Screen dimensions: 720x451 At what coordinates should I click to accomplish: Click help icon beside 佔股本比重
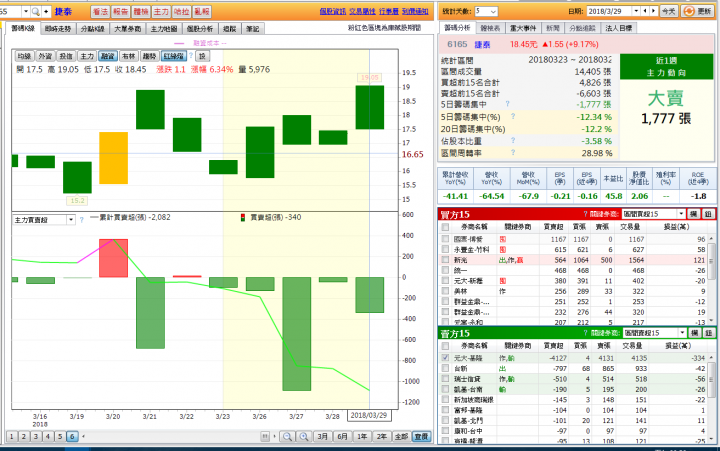click(513, 141)
